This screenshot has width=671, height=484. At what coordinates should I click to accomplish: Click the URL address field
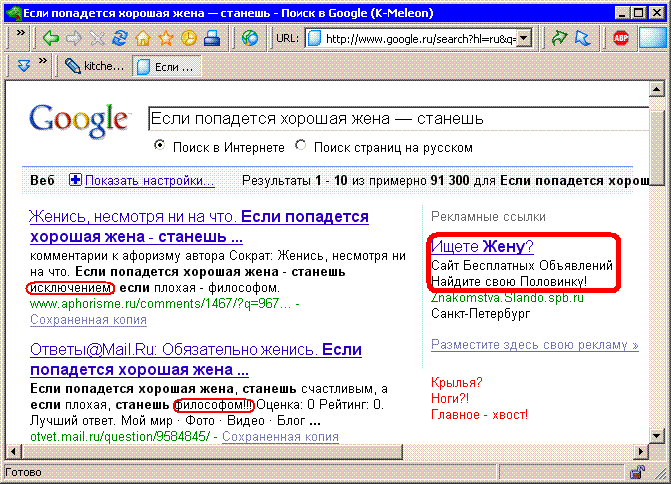[x=420, y=39]
